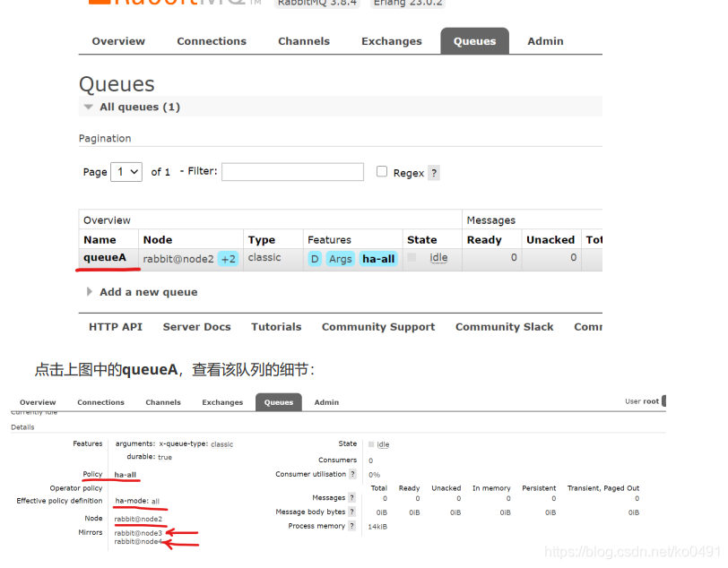Click the rabbit@node3 mirror entry

coord(138,533)
